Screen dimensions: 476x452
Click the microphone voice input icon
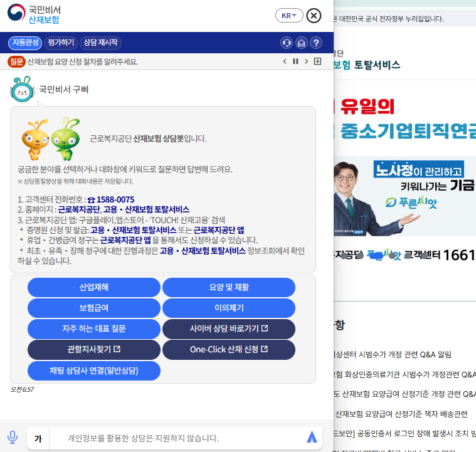(x=13, y=438)
